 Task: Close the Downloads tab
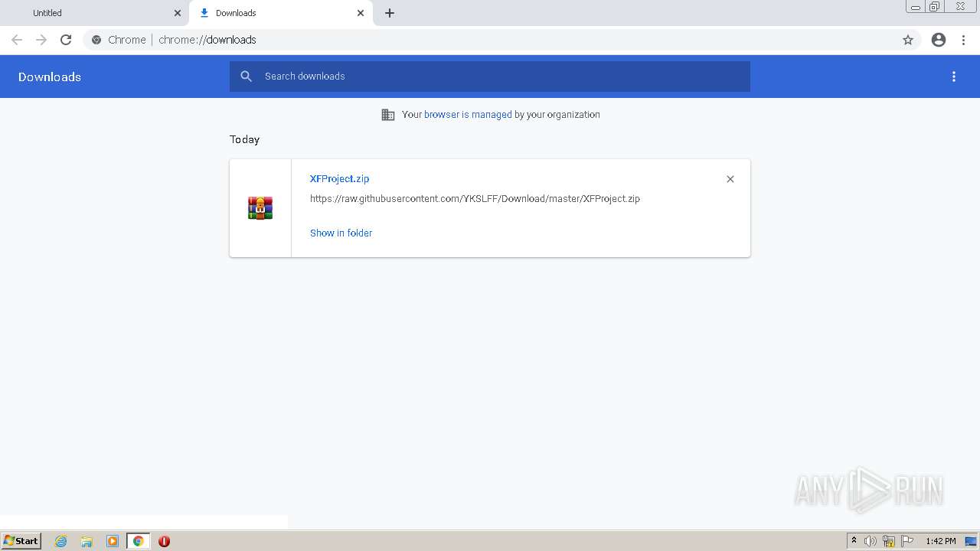361,13
